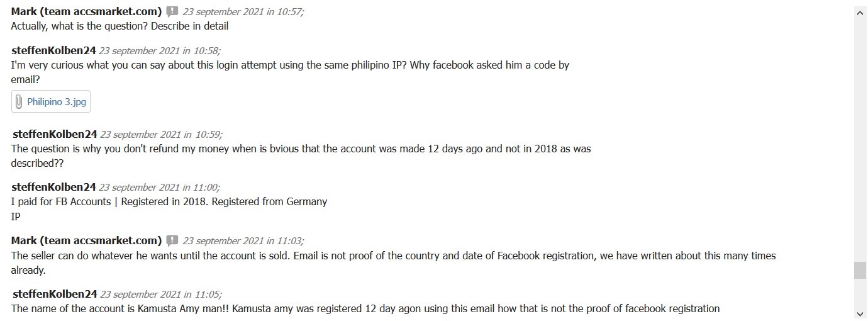Select Mark (team accsmarket.com) name at 11:03
868x321 pixels.
87,240
